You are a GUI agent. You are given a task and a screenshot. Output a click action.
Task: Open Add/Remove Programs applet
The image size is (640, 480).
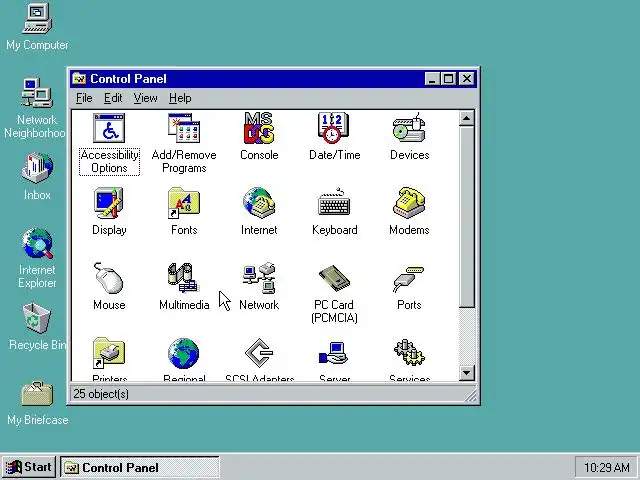(184, 128)
